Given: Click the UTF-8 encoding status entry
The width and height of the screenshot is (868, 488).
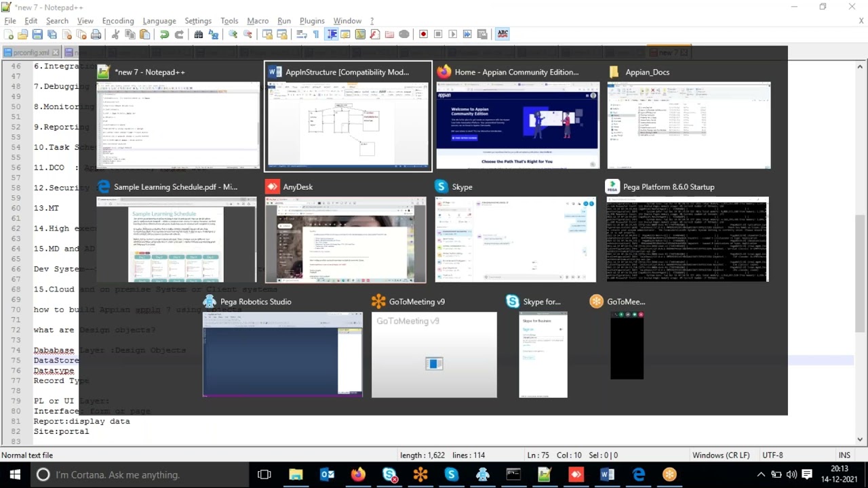Looking at the screenshot, I should [772, 455].
